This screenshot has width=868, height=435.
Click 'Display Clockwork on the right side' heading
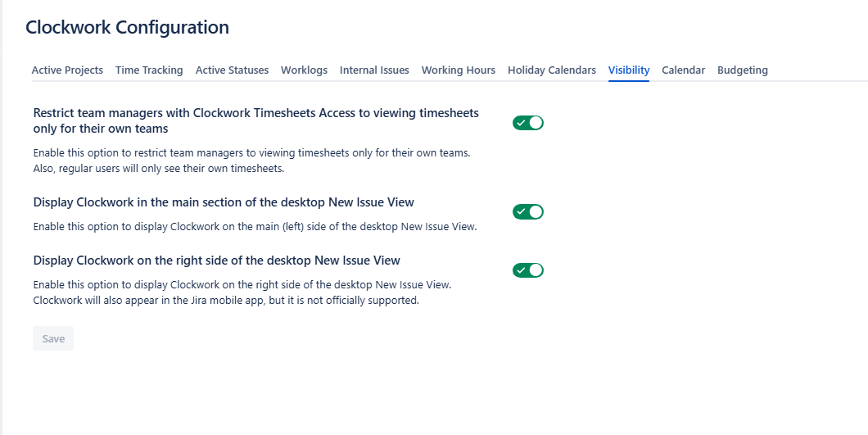(216, 261)
